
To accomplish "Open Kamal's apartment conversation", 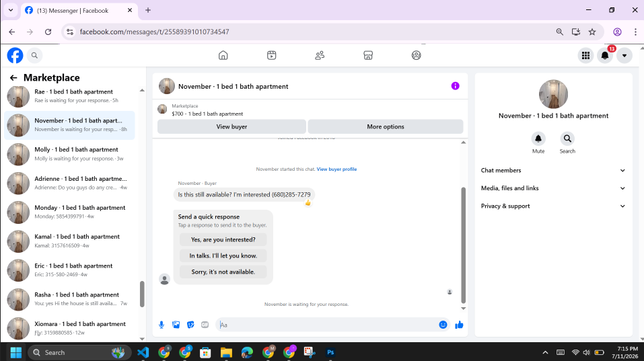I will point(70,241).
